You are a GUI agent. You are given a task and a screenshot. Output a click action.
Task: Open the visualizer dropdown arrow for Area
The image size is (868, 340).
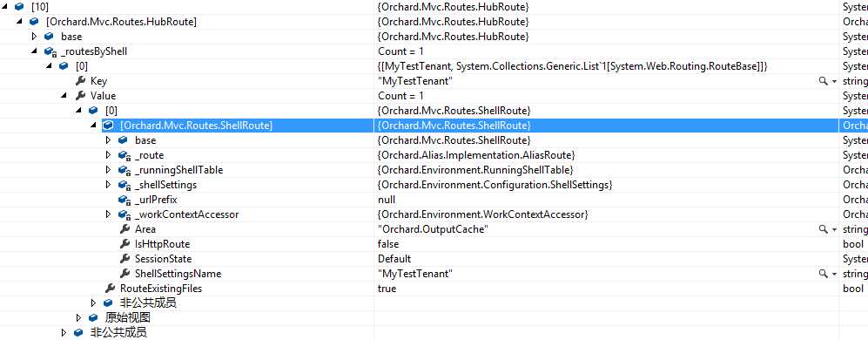834,229
